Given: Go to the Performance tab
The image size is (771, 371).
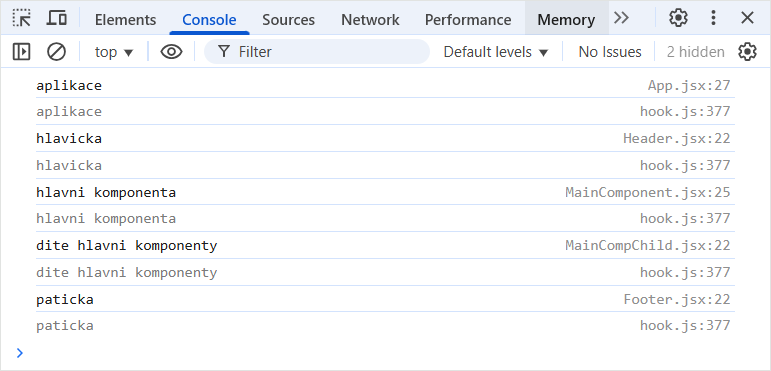Looking at the screenshot, I should (x=468, y=20).
